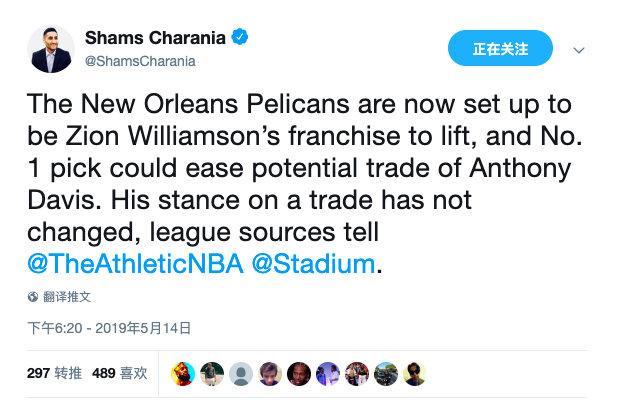Click the first liker avatar
624x404 pixels.
[x=183, y=374]
